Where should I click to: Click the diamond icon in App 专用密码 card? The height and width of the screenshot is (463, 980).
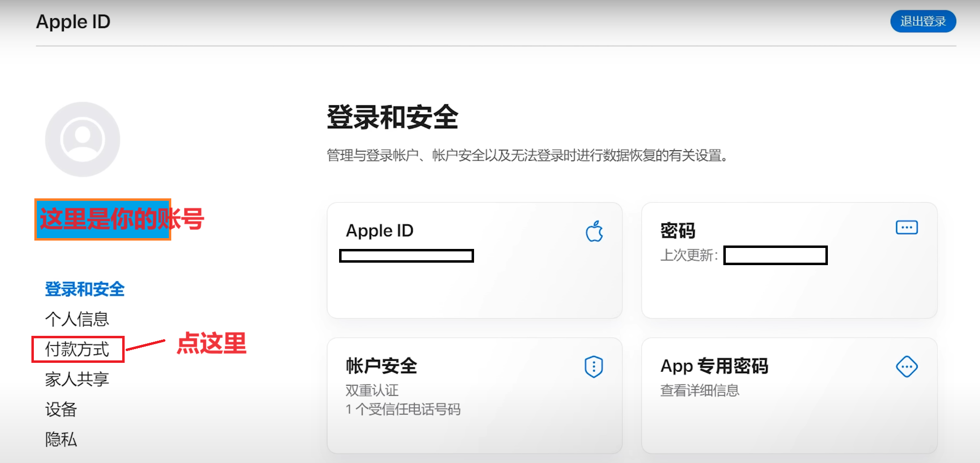point(906,367)
